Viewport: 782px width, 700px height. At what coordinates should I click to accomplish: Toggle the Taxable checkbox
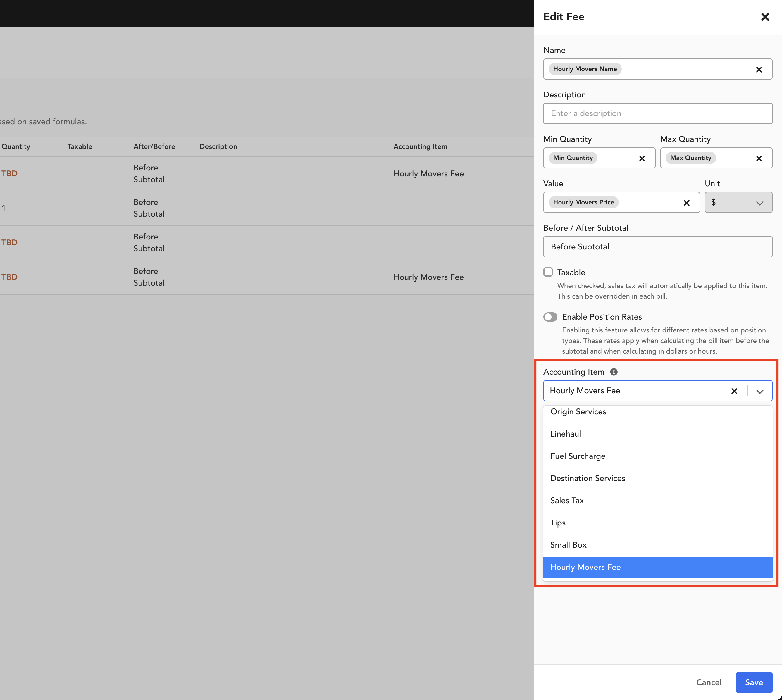(x=548, y=272)
